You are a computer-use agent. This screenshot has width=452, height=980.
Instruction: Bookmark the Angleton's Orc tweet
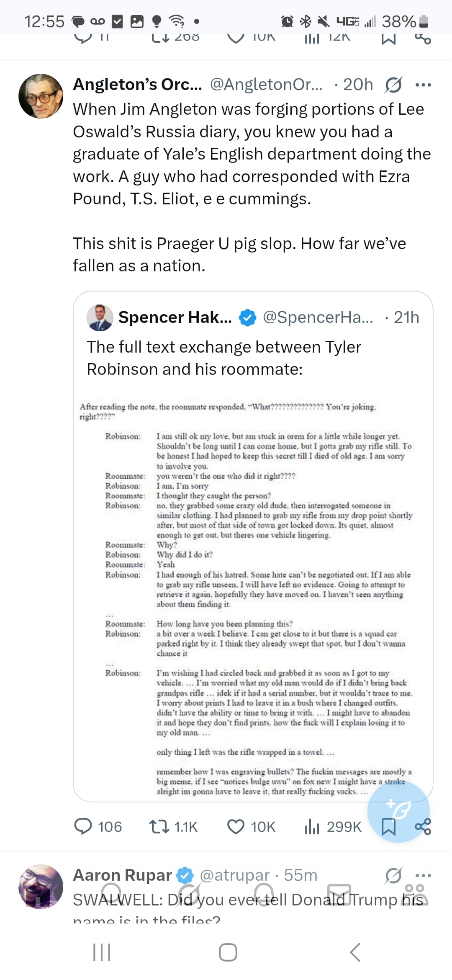[389, 827]
